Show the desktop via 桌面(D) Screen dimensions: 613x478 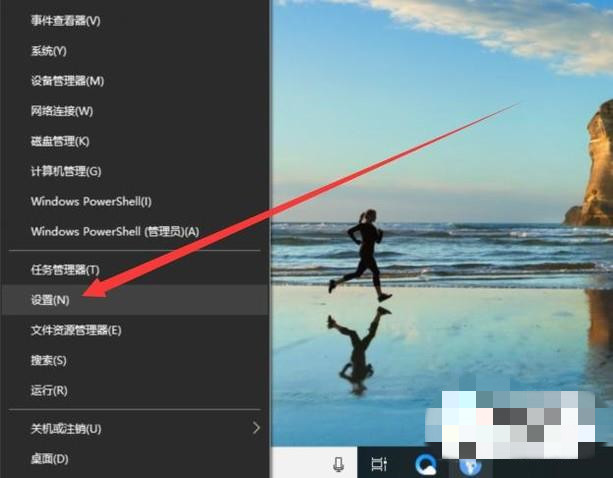point(135,458)
